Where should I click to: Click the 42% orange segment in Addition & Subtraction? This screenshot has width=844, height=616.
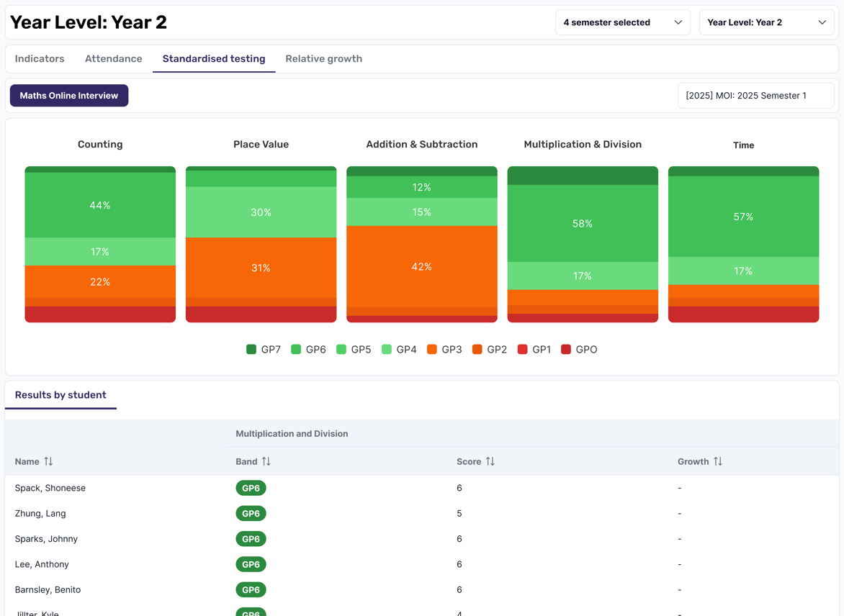click(x=422, y=266)
